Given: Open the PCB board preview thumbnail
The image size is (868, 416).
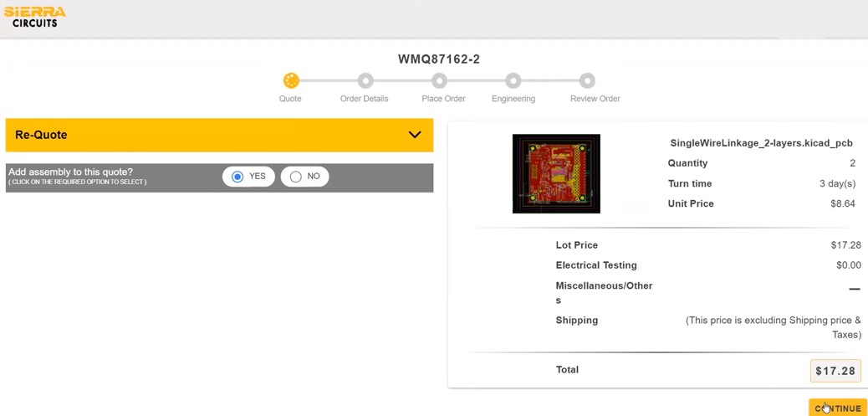Looking at the screenshot, I should click(556, 173).
